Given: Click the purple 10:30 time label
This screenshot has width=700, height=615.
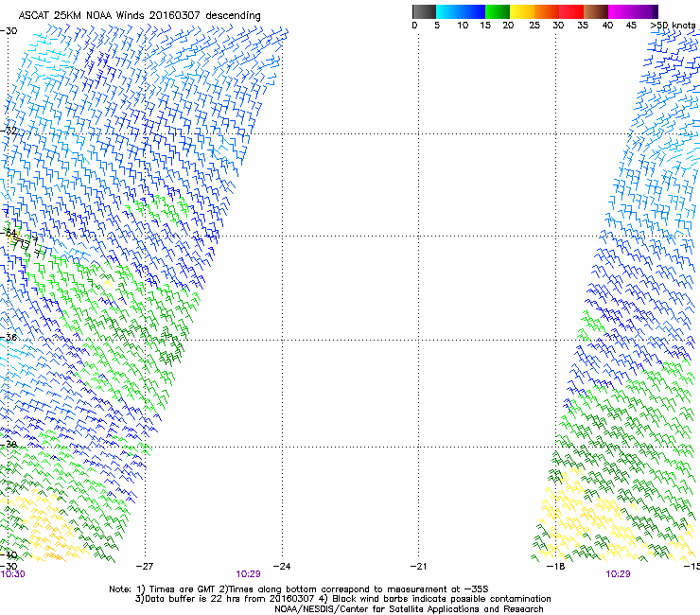Looking at the screenshot, I should [x=13, y=574].
